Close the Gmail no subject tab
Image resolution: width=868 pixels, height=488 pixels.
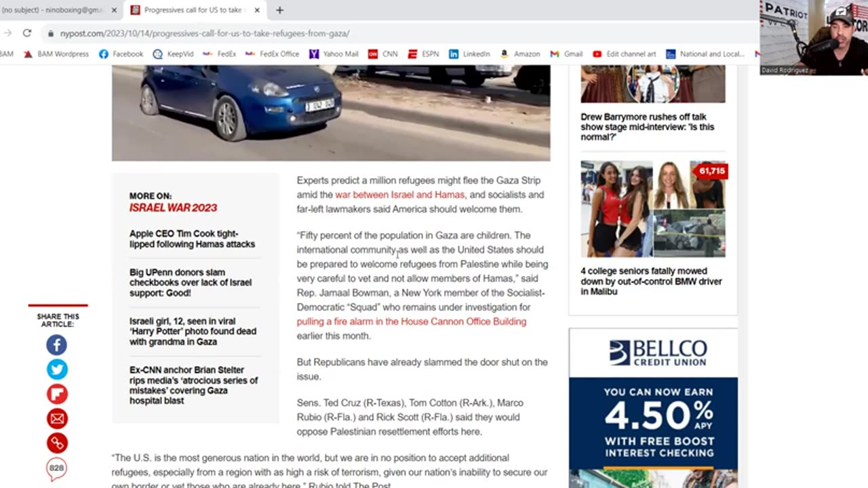pyautogui.click(x=114, y=10)
